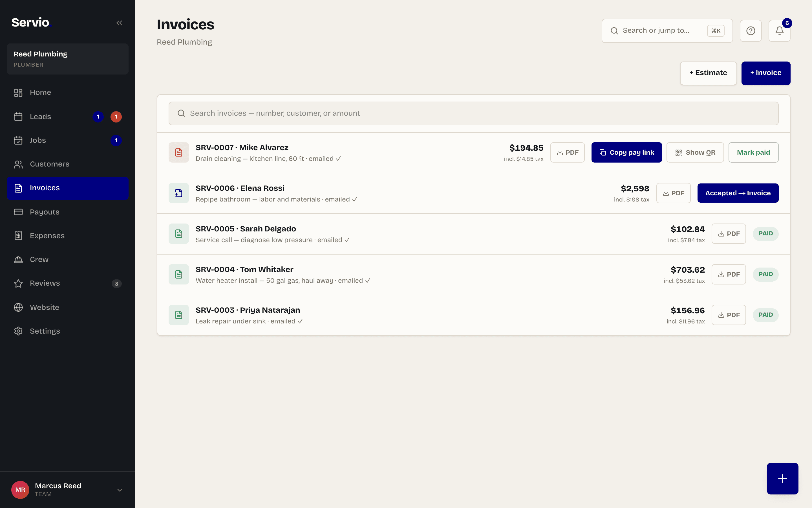Click the blue Leads count badge

pyautogui.click(x=98, y=117)
